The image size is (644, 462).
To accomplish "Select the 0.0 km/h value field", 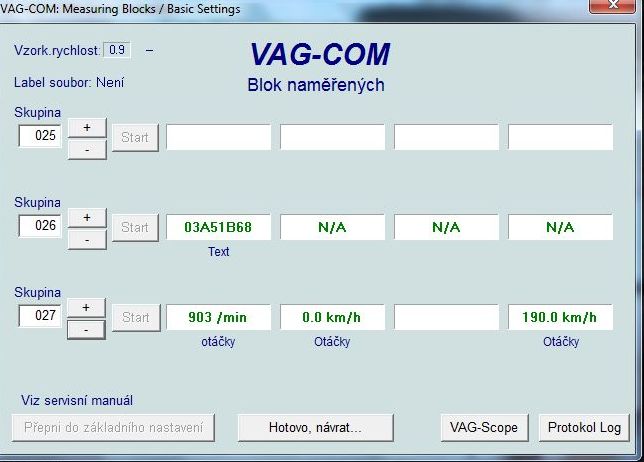I will [332, 317].
